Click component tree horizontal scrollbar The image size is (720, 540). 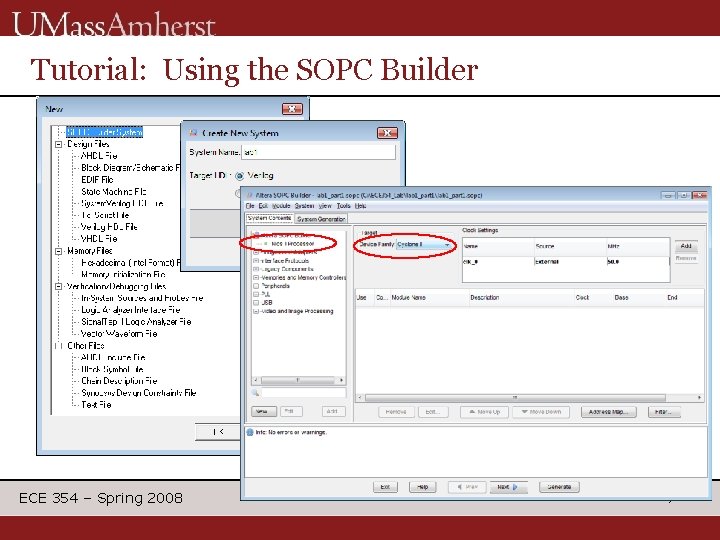pyautogui.click(x=298, y=381)
